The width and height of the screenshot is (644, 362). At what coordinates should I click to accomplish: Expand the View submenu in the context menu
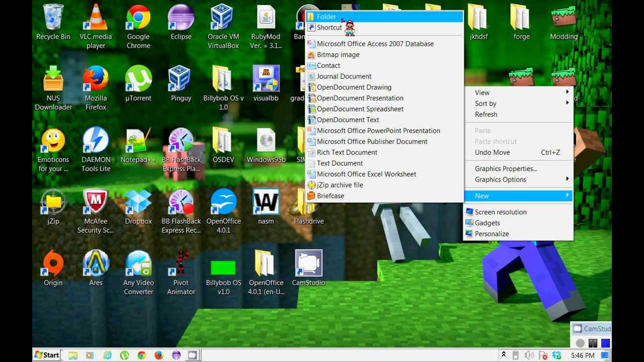pos(518,93)
